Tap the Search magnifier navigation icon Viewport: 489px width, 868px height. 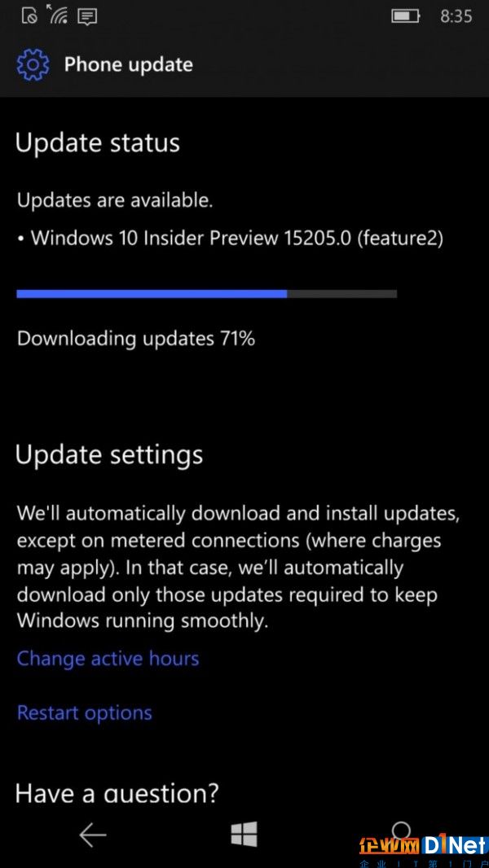click(401, 831)
